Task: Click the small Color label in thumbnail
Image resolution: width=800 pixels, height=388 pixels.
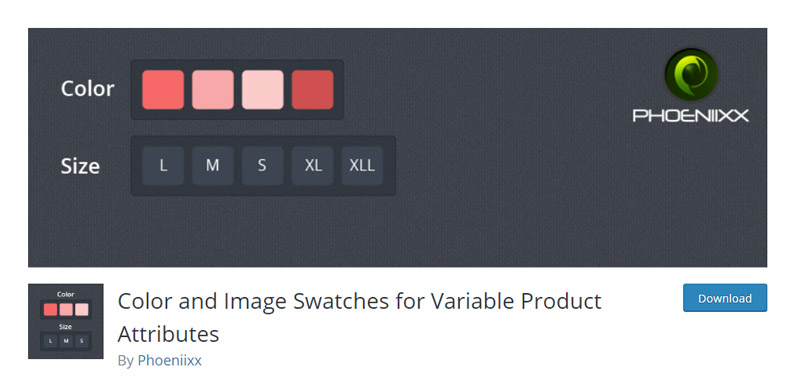Action: tap(66, 295)
